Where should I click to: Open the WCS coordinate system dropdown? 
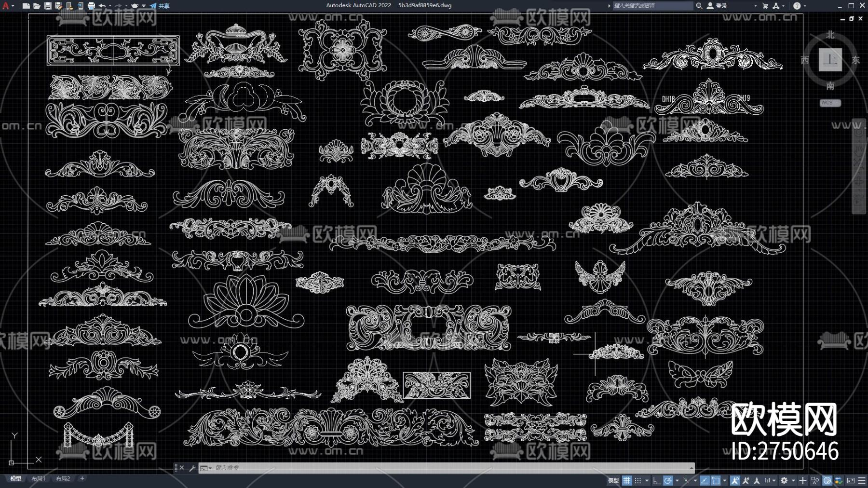pyautogui.click(x=830, y=103)
